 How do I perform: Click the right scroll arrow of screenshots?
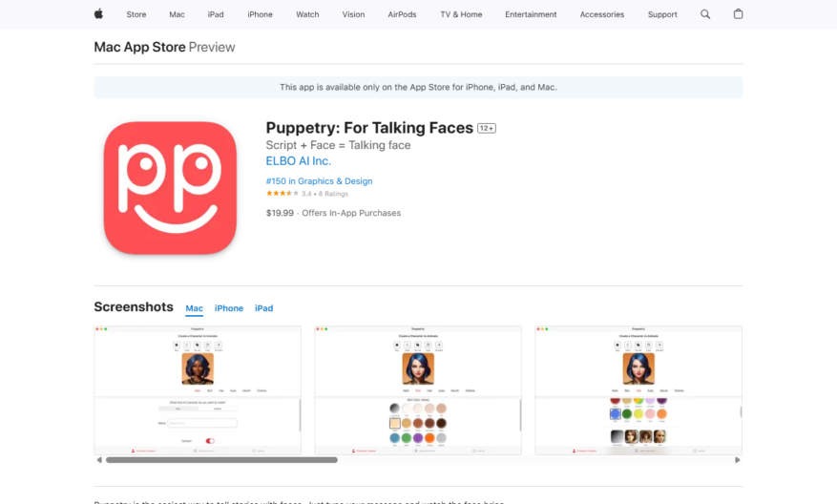click(737, 460)
